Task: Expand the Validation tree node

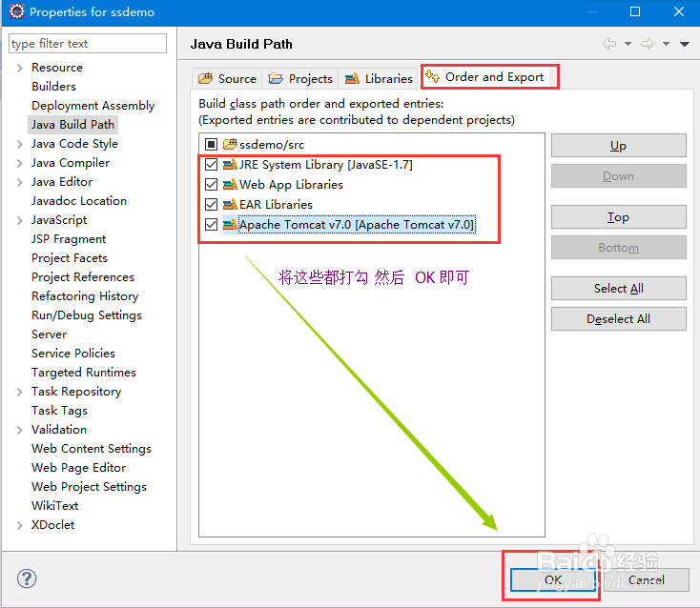Action: pyautogui.click(x=19, y=430)
